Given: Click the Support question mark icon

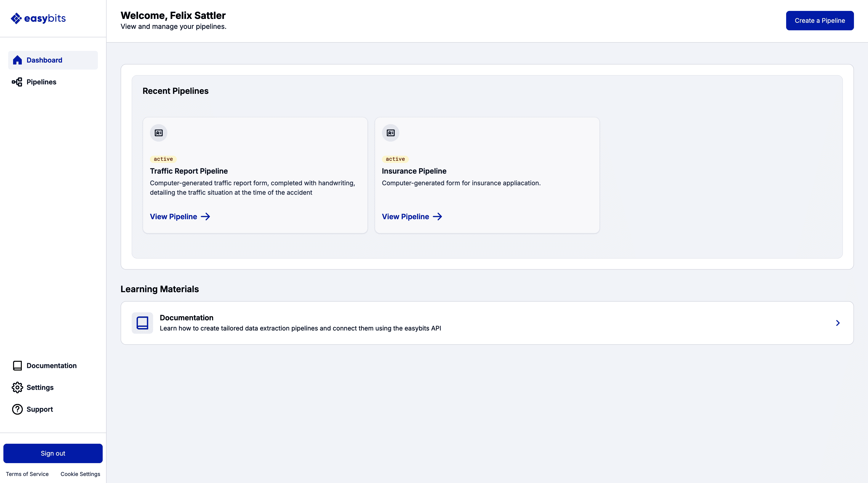Looking at the screenshot, I should pos(17,409).
